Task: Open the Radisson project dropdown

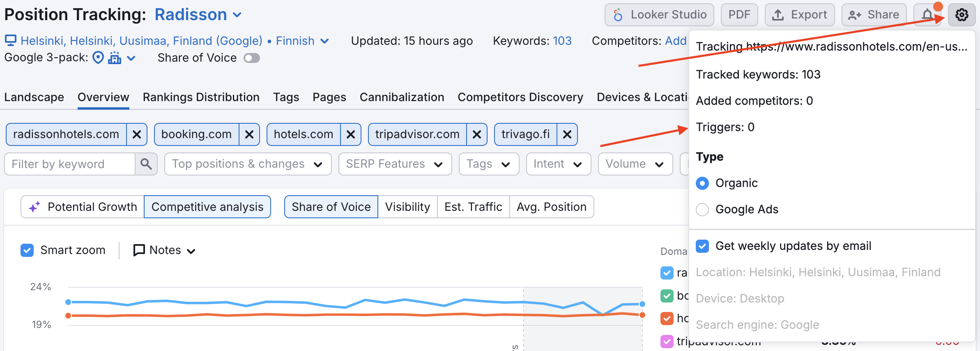Action: pyautogui.click(x=198, y=15)
